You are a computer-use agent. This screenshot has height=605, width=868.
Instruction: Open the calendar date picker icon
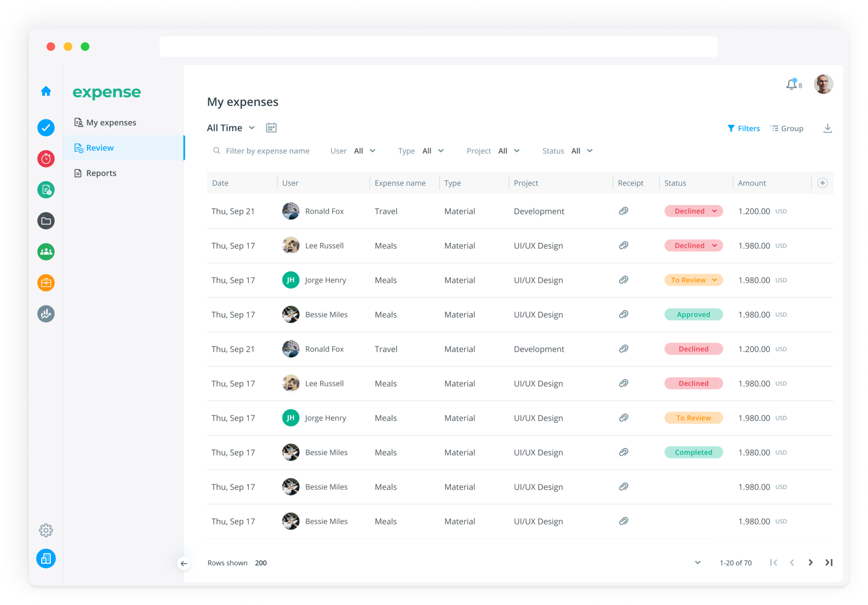tap(271, 128)
